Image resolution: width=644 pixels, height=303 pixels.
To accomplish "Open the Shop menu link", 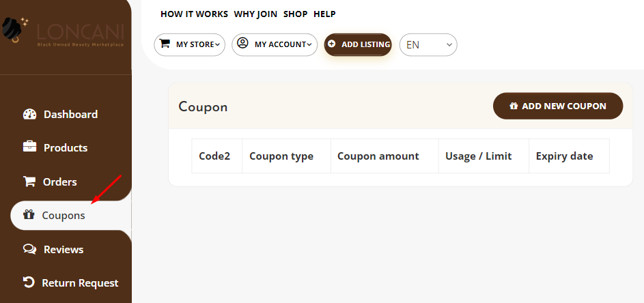I will (x=295, y=14).
